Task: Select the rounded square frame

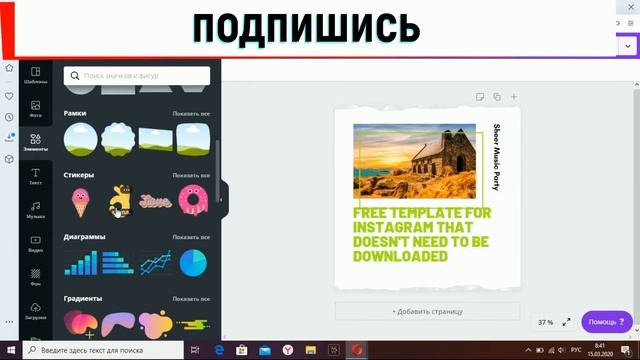Action: [x=193, y=140]
